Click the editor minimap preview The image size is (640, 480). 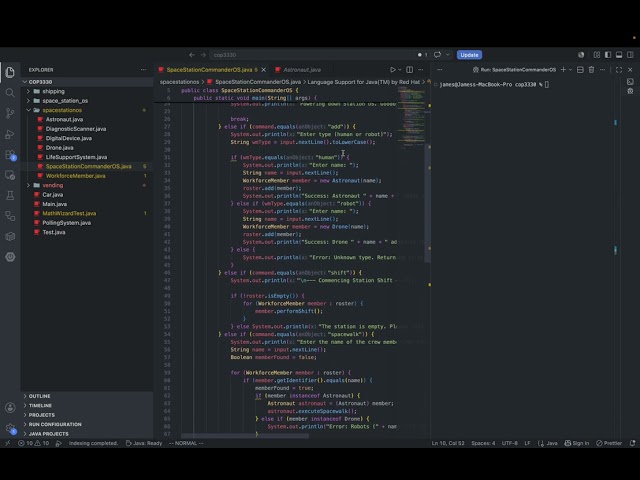pyautogui.click(x=411, y=118)
